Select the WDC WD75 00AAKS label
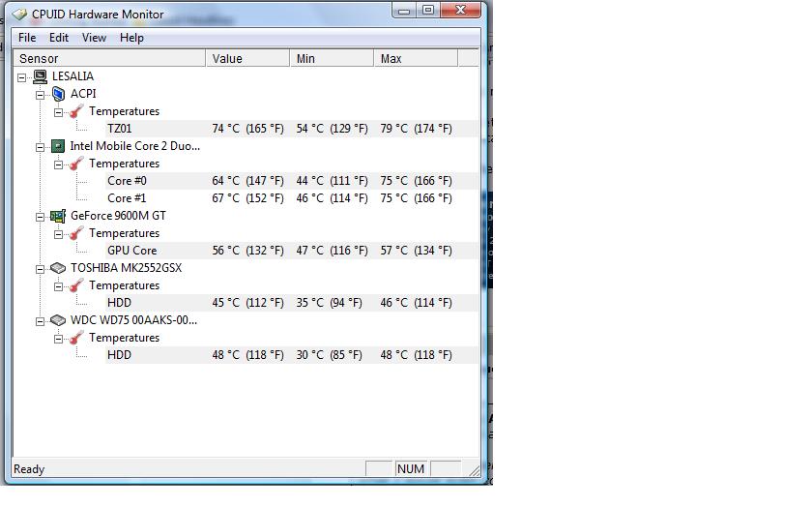The image size is (812, 508). click(x=133, y=320)
